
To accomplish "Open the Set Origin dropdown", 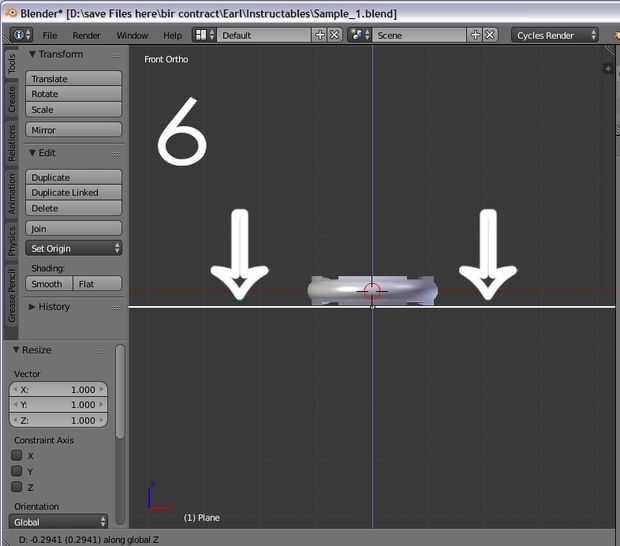I will [74, 248].
